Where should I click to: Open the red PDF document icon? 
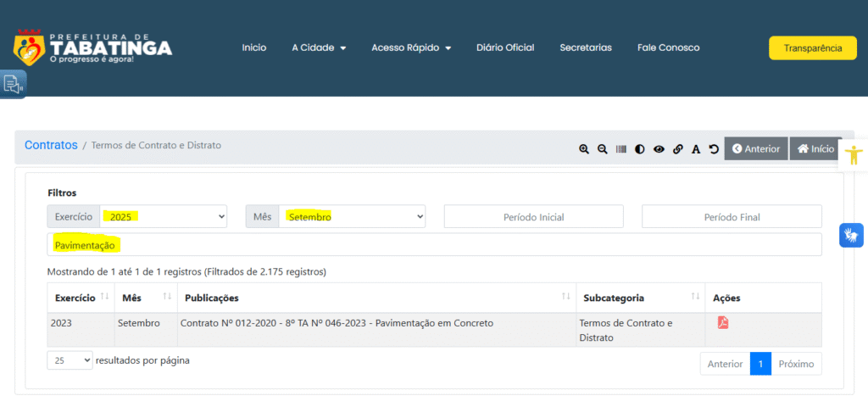coord(723,322)
